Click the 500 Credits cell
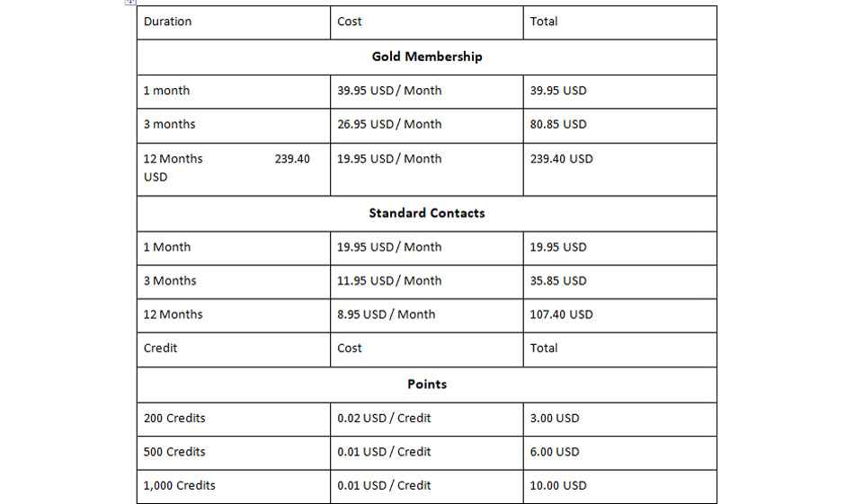The width and height of the screenshot is (863, 504). pyautogui.click(x=174, y=452)
